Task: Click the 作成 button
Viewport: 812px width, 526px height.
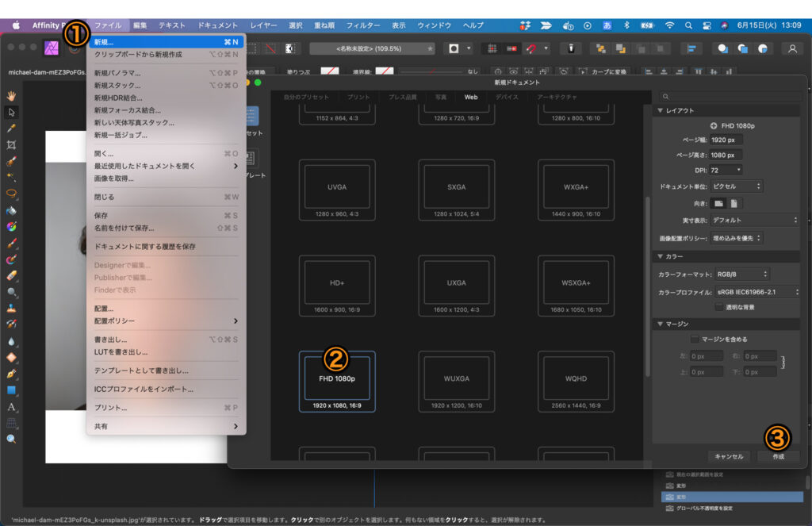Action: (778, 456)
